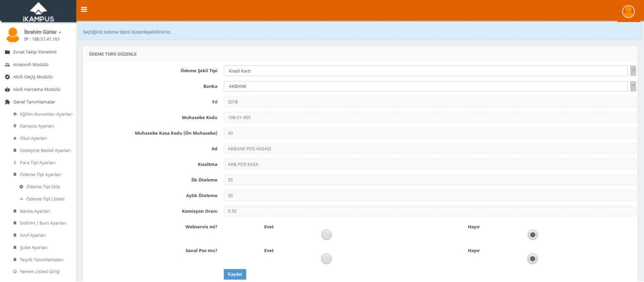Click the map pin icon for Kampüs Ayarları
The width and height of the screenshot is (644, 282).
[x=15, y=126]
